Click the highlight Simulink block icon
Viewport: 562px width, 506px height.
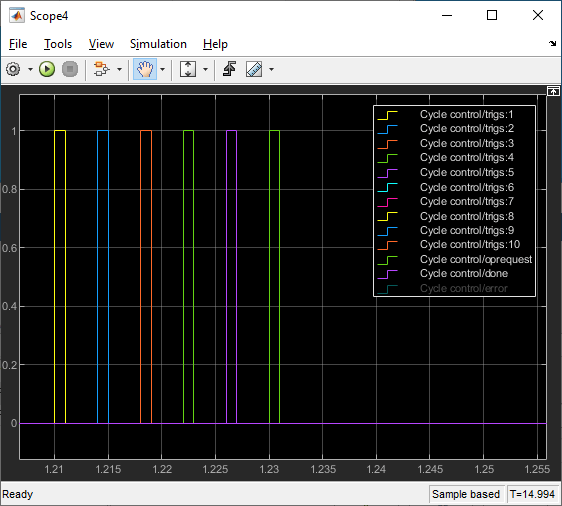[101, 69]
